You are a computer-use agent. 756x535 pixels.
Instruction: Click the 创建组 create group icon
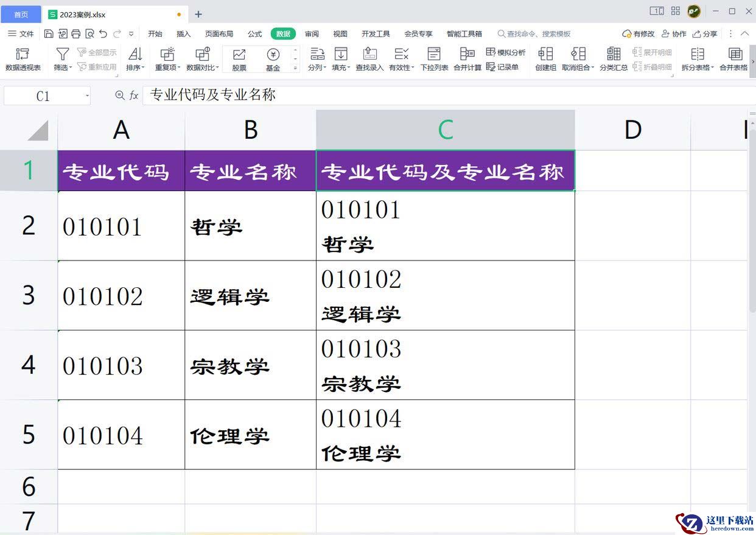tap(545, 54)
